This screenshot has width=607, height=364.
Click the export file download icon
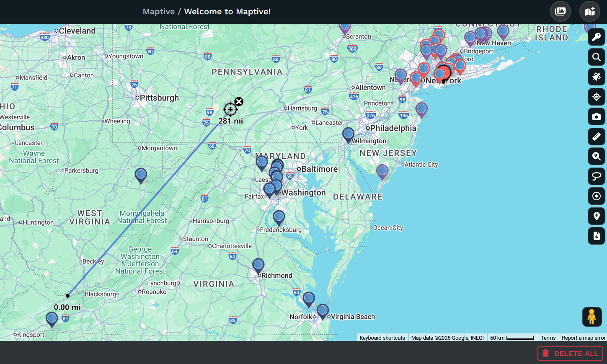[597, 236]
